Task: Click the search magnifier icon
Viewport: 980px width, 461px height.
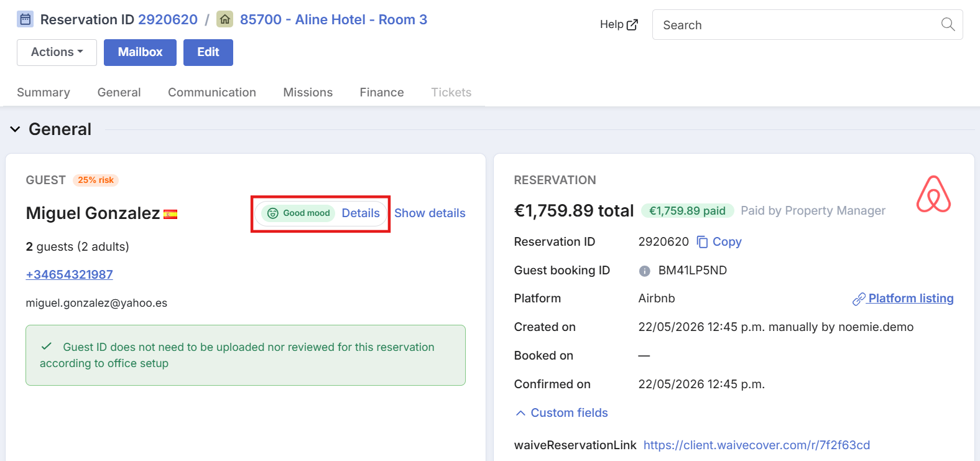Action: (x=948, y=24)
